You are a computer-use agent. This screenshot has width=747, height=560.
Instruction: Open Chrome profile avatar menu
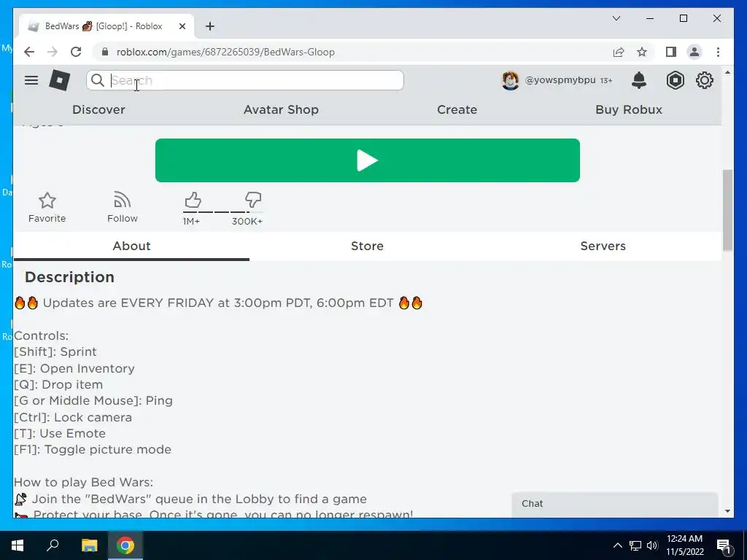click(x=694, y=52)
